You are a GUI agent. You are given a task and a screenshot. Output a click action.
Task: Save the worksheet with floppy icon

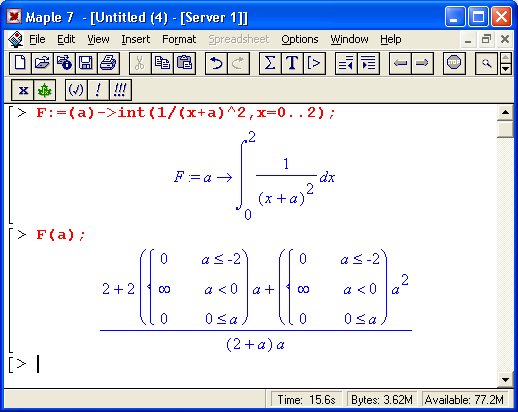point(86,63)
